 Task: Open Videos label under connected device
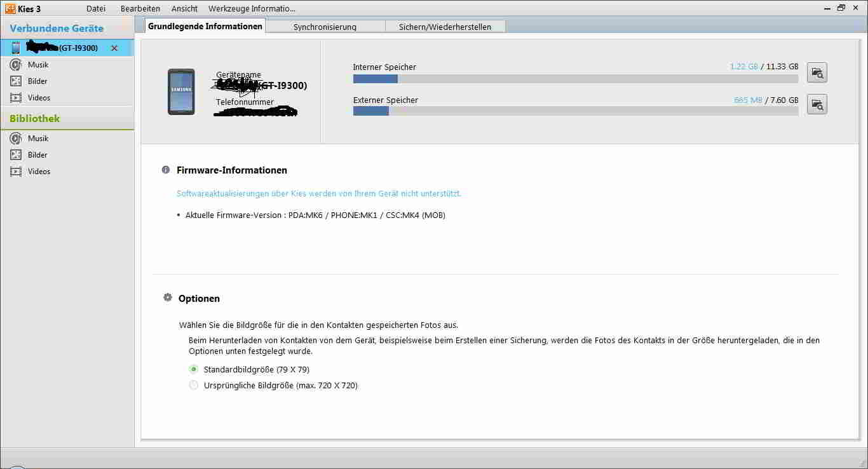[x=39, y=98]
